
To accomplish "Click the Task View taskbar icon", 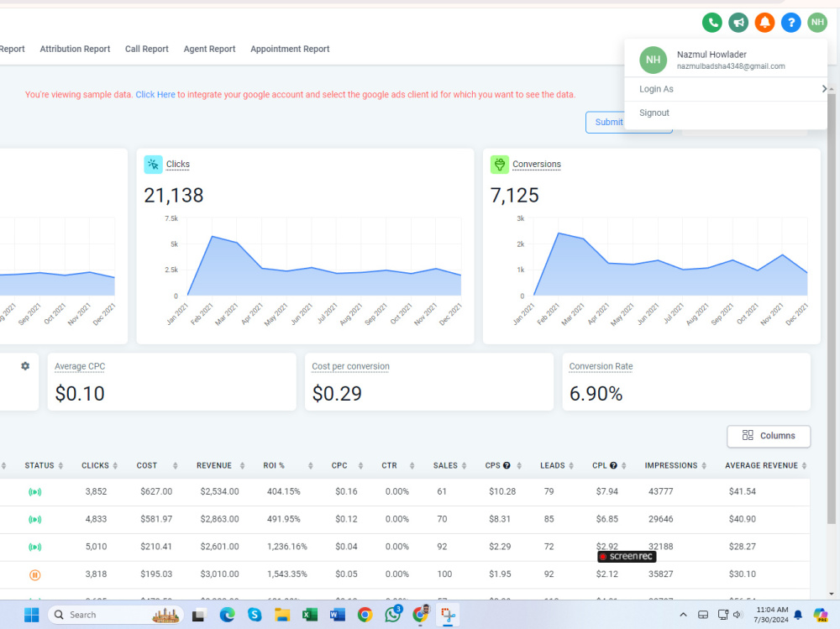I will pos(199,615).
